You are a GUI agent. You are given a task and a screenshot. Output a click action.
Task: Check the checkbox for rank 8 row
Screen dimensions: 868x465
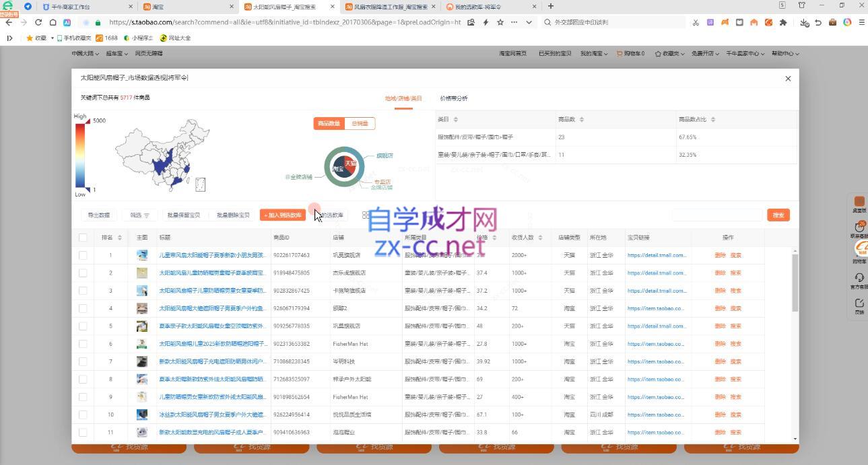point(83,379)
